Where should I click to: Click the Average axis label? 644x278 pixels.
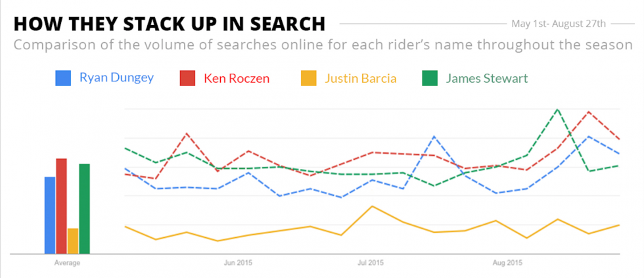tap(67, 264)
